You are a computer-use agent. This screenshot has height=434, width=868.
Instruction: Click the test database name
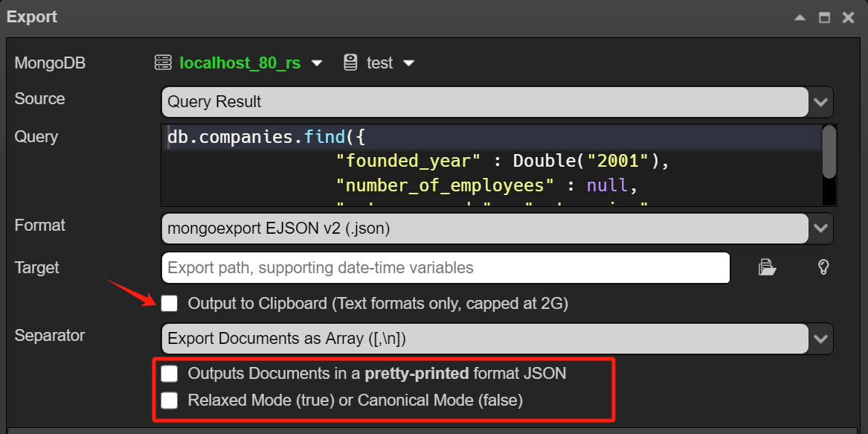coord(380,63)
